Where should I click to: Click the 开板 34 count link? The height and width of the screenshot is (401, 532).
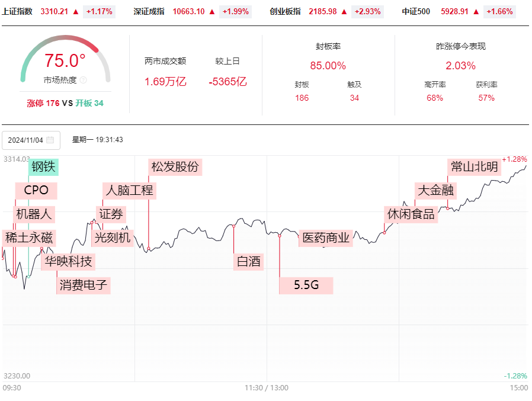[x=89, y=103]
